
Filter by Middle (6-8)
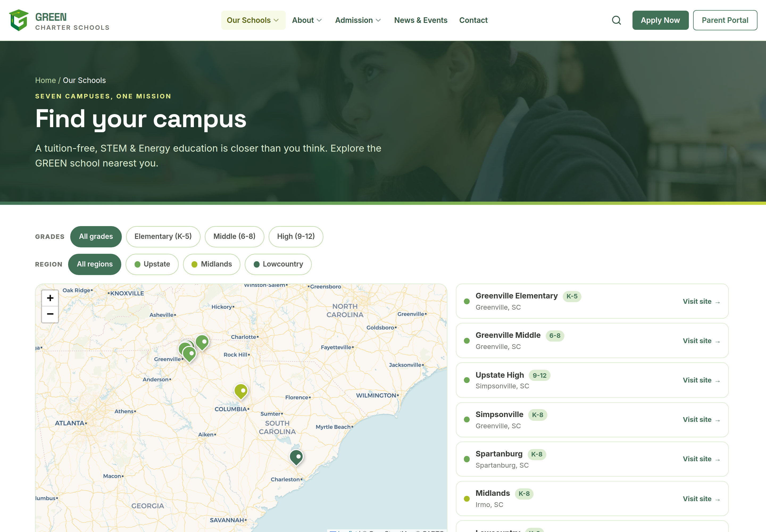coord(234,237)
